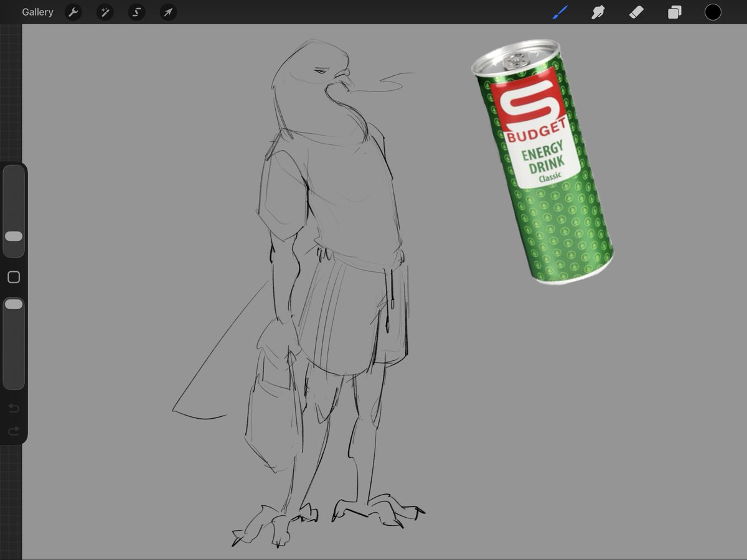Viewport: 747px width, 560px height.
Task: Tap the square Modify button on sidebar
Action: (x=14, y=277)
